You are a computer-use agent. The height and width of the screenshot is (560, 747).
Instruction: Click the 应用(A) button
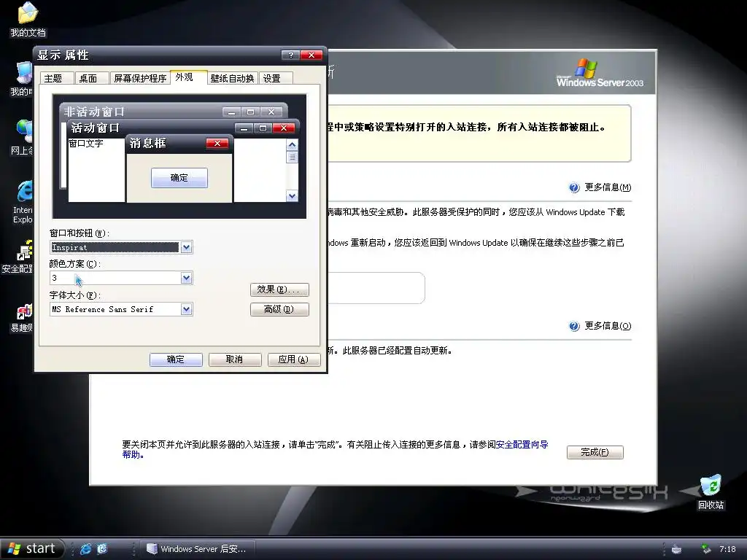click(293, 359)
